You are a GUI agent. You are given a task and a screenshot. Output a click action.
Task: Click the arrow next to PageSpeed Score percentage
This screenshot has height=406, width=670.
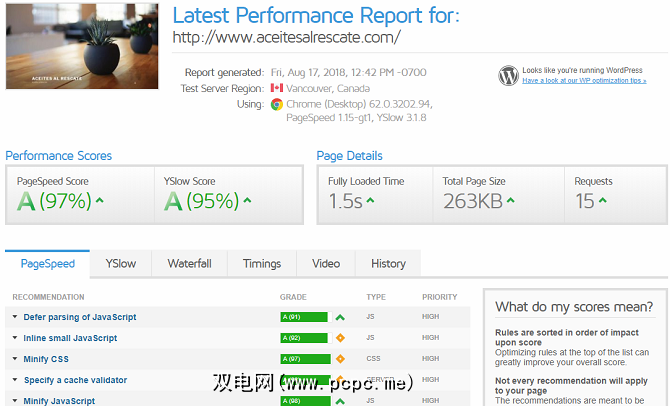(x=100, y=201)
